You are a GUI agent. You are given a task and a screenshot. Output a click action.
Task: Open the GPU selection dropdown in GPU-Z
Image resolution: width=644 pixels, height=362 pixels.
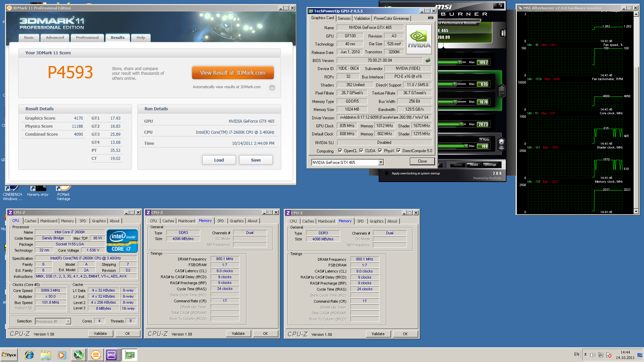tap(381, 163)
